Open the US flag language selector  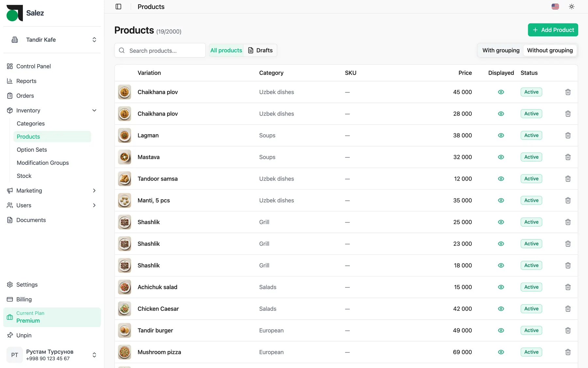pos(555,7)
